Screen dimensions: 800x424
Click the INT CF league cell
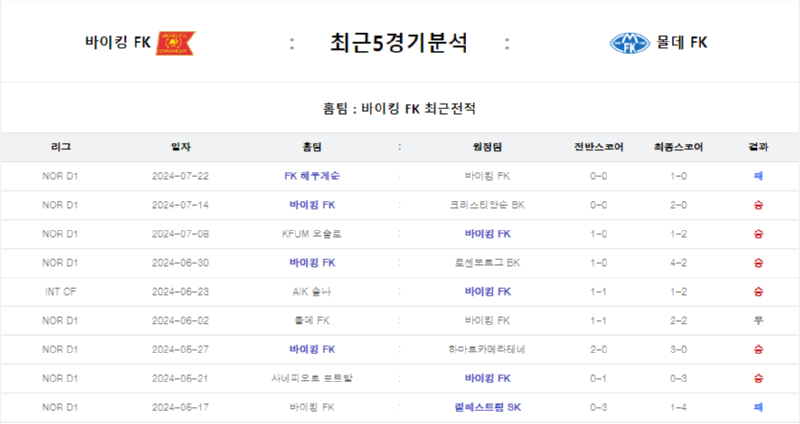pyautogui.click(x=60, y=292)
